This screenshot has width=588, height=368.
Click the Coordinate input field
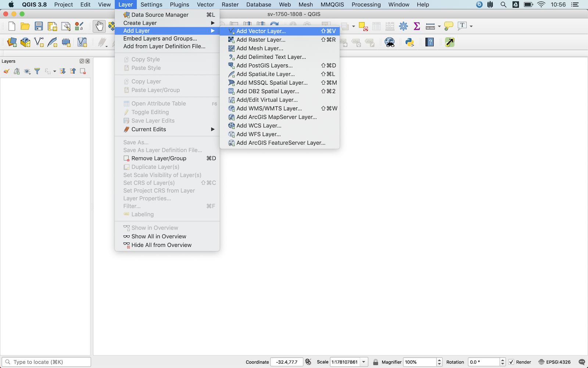coord(287,362)
